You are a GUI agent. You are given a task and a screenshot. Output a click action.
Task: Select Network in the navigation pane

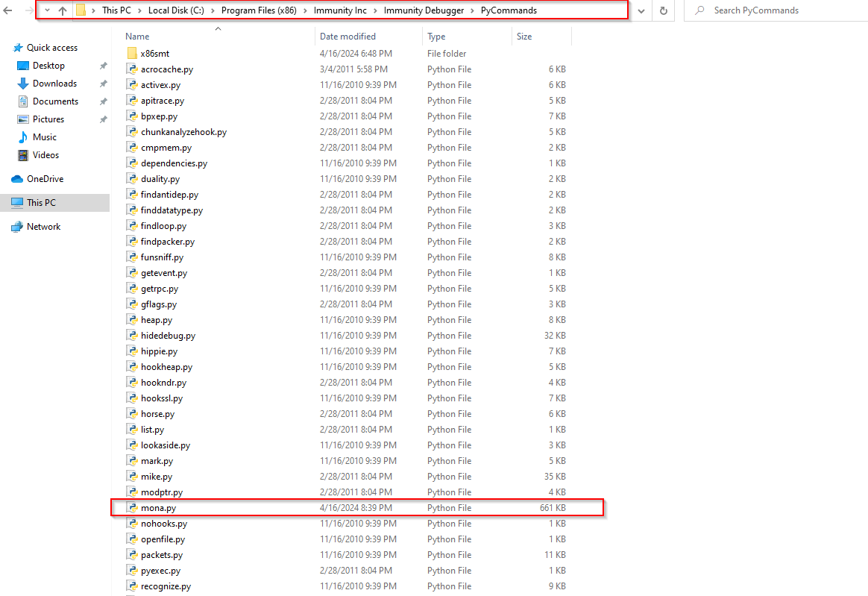[x=43, y=227]
